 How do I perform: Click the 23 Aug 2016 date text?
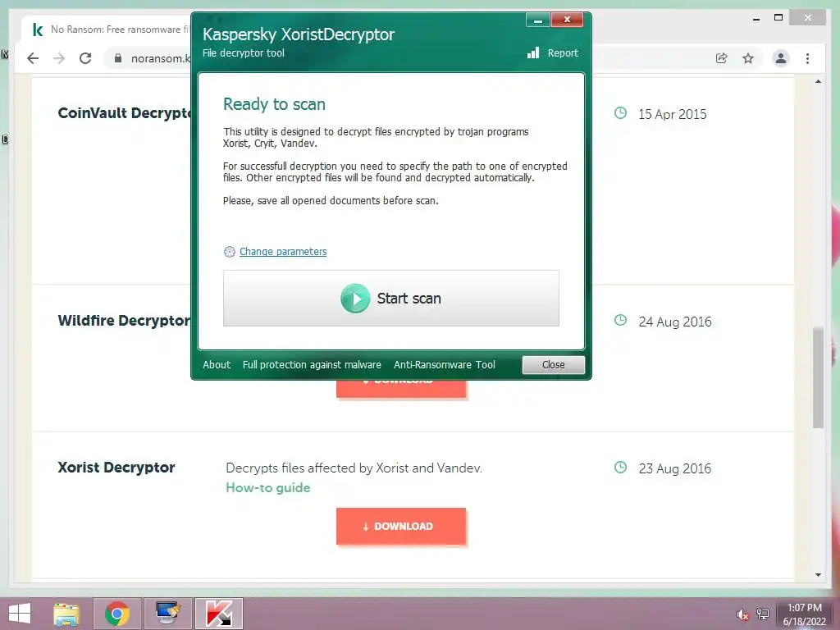(x=675, y=468)
